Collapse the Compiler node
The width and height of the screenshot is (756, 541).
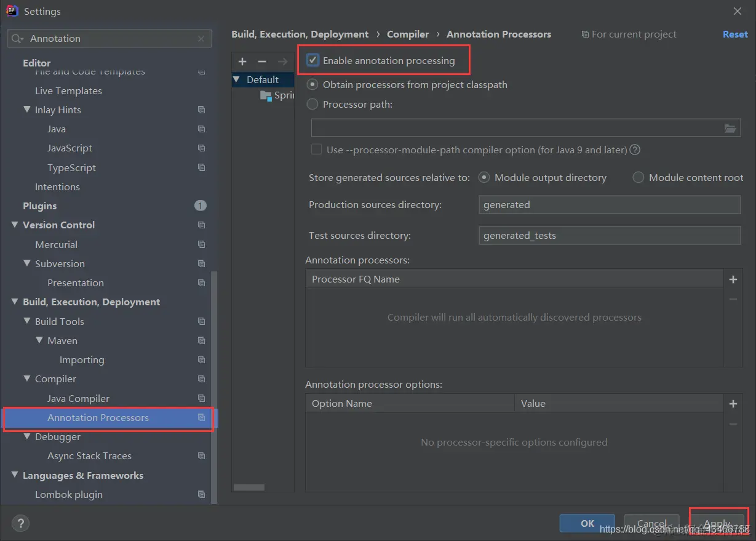tap(27, 379)
